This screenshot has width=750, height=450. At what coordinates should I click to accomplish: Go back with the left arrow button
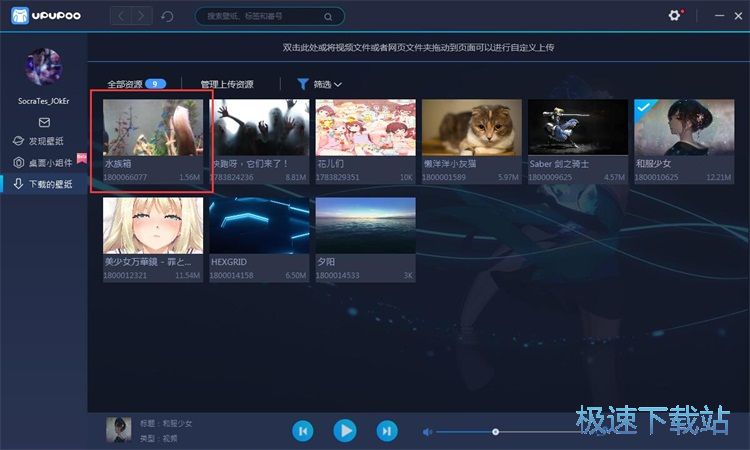point(121,16)
